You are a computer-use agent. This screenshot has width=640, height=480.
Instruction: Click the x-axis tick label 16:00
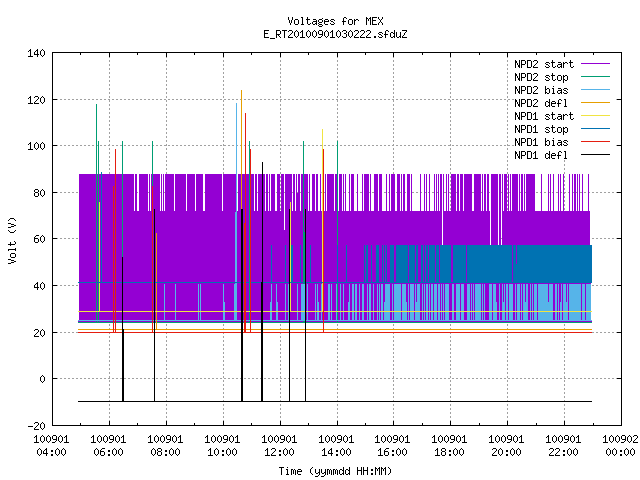tap(393, 453)
